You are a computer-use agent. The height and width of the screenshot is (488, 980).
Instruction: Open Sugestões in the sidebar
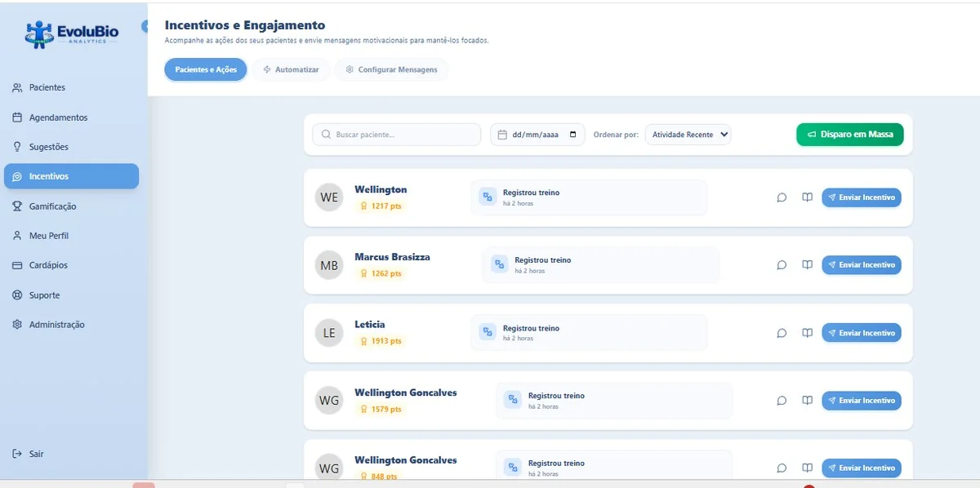[x=71, y=147]
